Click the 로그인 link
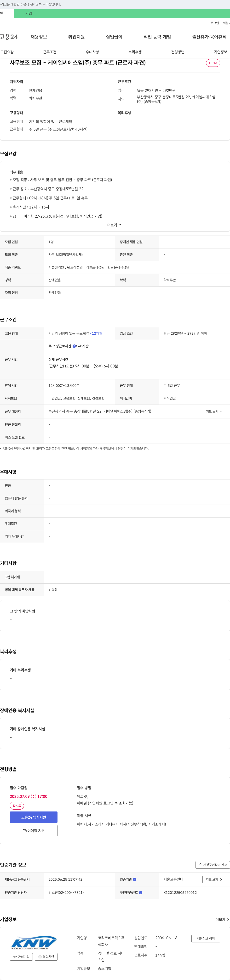230x980 pixels. (215, 23)
